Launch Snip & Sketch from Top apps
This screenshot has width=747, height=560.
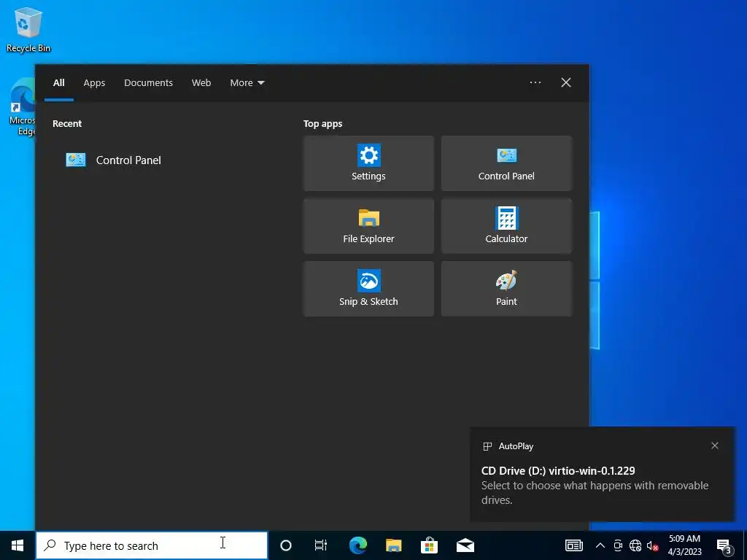(x=368, y=289)
